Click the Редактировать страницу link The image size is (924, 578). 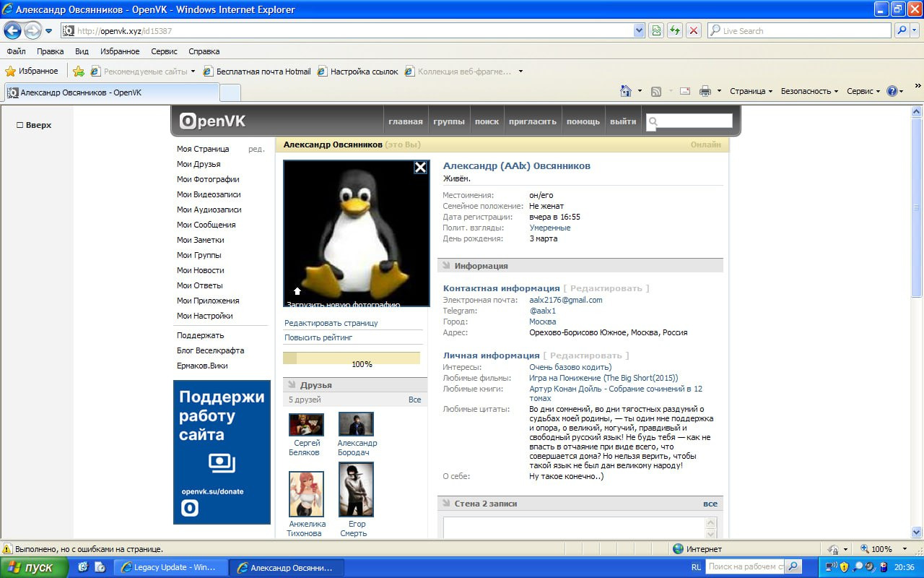coord(331,323)
